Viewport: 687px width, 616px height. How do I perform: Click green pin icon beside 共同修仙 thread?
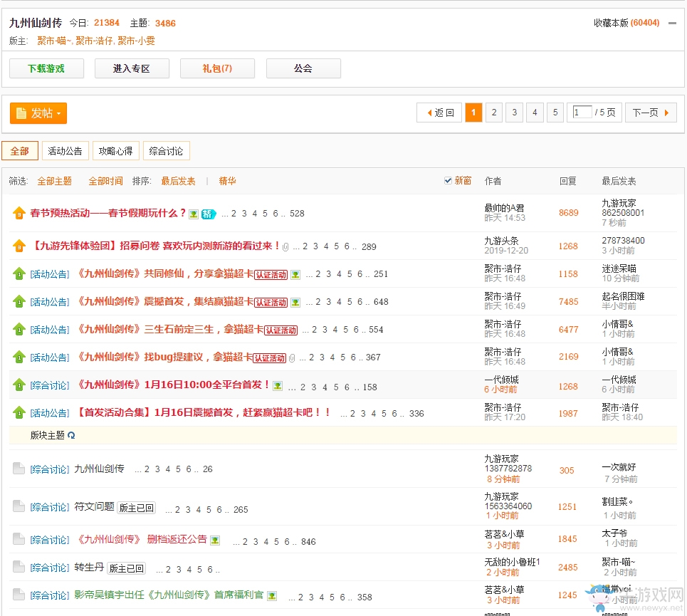click(x=19, y=274)
